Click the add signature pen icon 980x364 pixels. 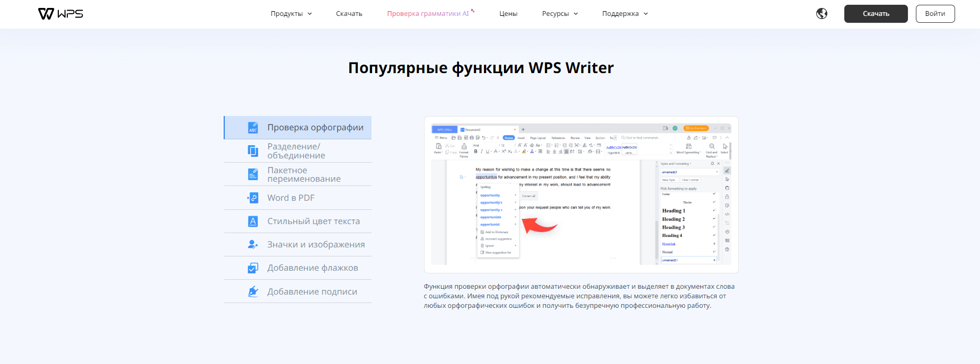(253, 291)
